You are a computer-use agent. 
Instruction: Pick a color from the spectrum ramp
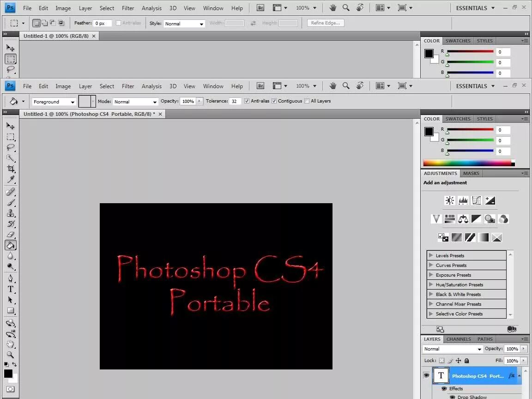(469, 163)
